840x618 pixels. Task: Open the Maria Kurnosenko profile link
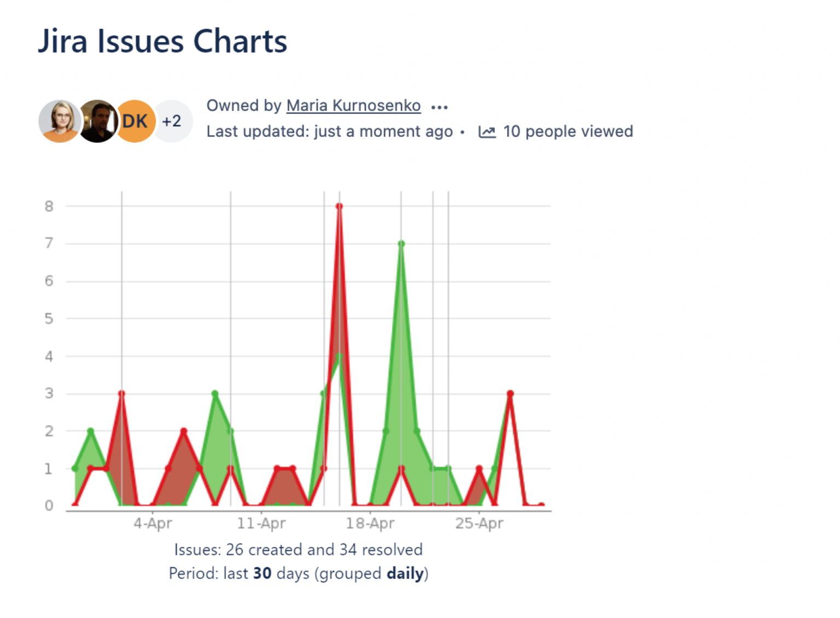tap(353, 106)
